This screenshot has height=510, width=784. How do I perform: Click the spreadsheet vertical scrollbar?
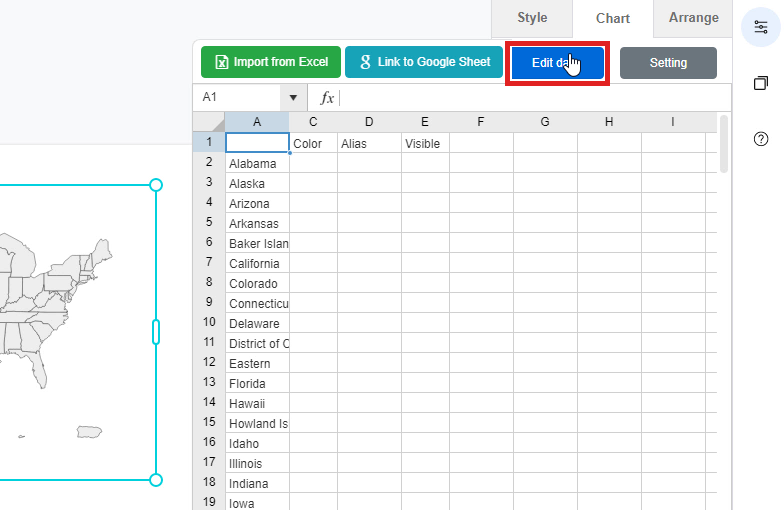724,144
